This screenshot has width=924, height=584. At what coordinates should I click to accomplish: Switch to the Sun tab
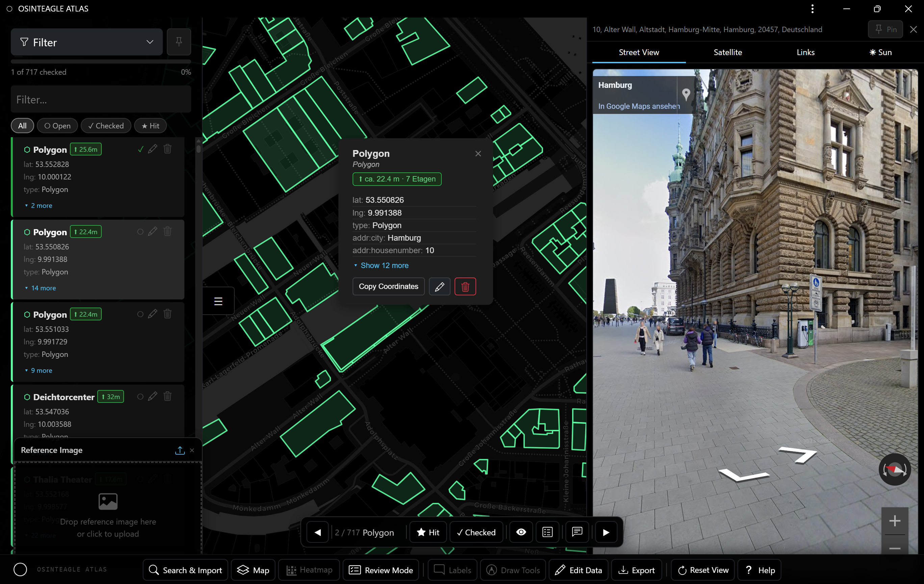click(x=881, y=53)
